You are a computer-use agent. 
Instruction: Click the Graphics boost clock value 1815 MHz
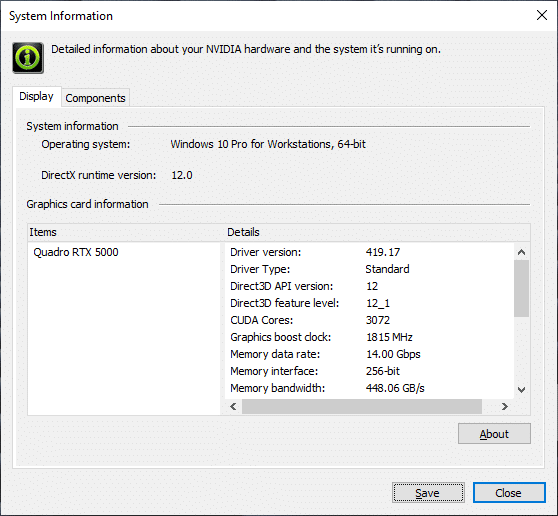(389, 337)
